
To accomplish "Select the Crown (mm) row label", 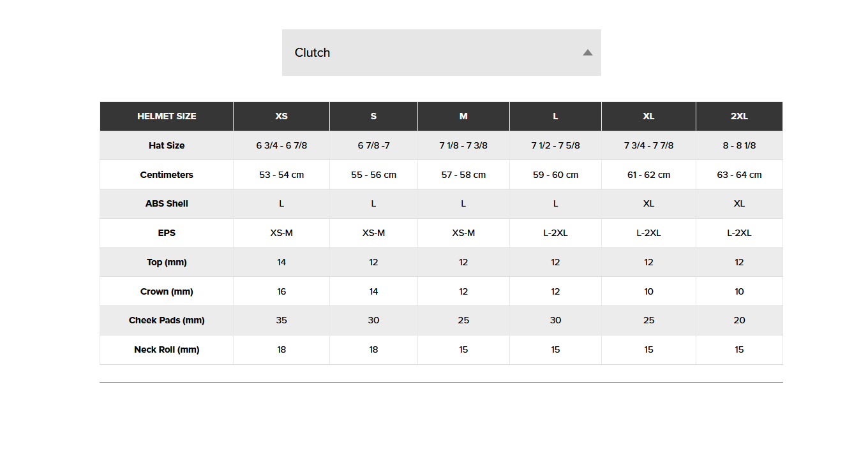I will click(x=167, y=291).
